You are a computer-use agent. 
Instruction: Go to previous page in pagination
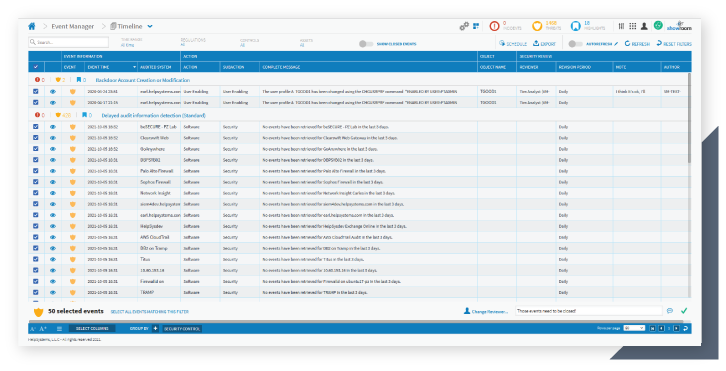661,328
